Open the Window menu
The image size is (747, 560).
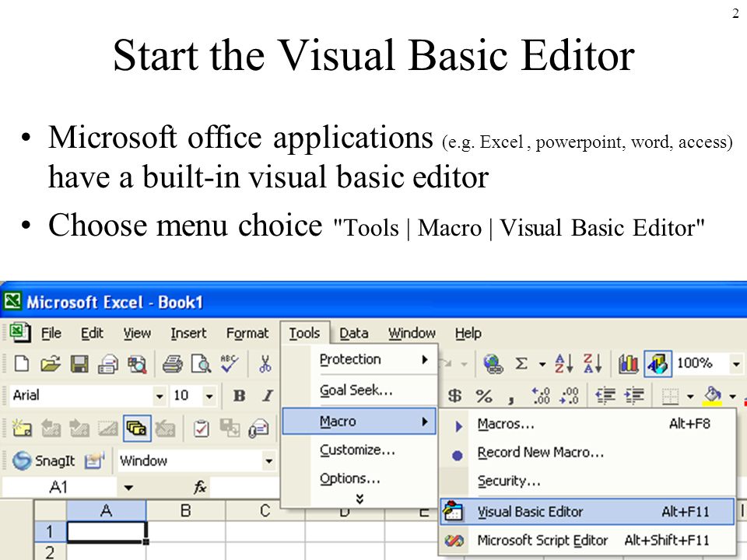pyautogui.click(x=412, y=333)
